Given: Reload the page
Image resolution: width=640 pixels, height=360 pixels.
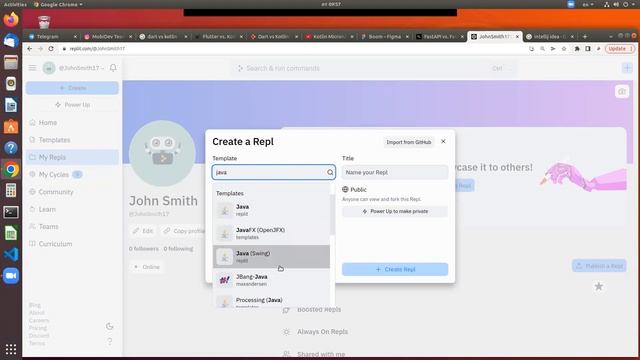Looking at the screenshot, I should (x=51, y=49).
